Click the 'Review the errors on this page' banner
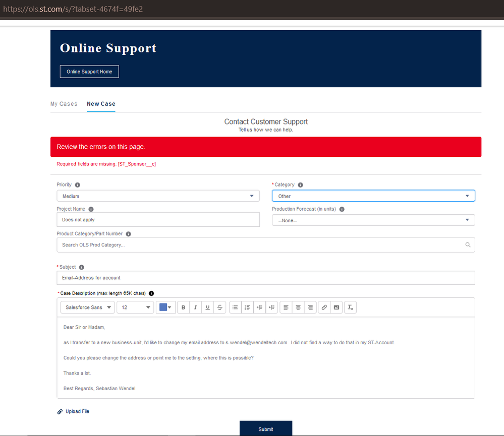Screen dimensions: 504x436 pos(266,147)
